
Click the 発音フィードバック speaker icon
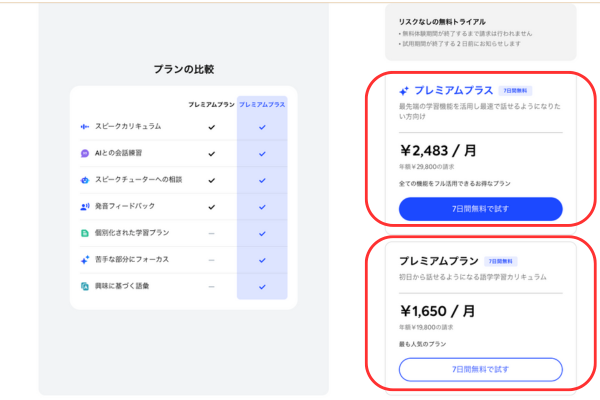coord(85,207)
